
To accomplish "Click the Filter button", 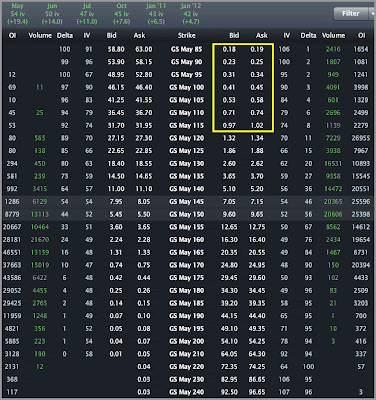I will click(351, 14).
